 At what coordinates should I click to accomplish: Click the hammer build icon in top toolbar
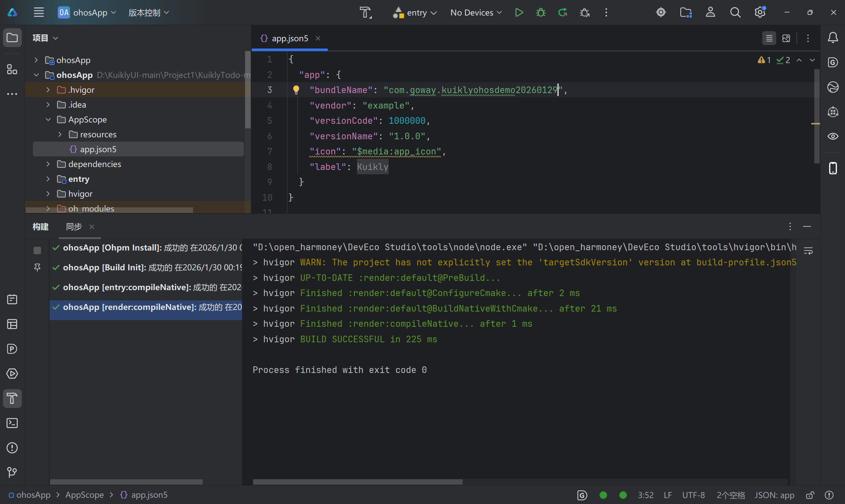click(366, 13)
